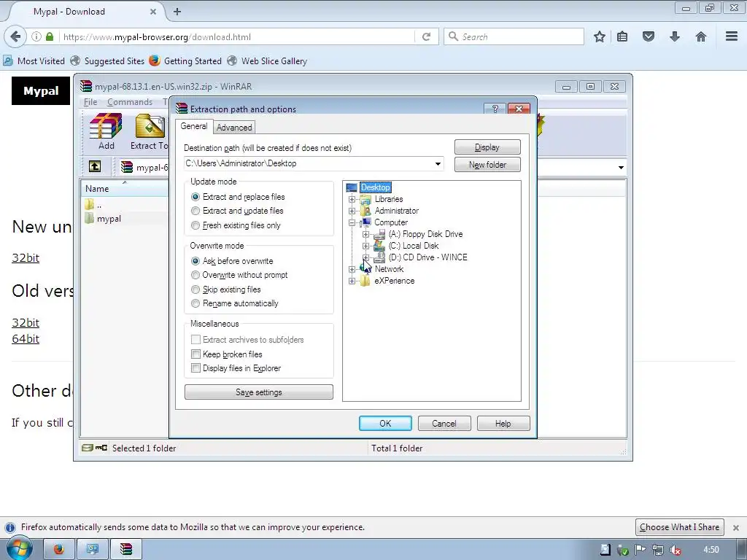Click the green padlock security icon

click(50, 36)
